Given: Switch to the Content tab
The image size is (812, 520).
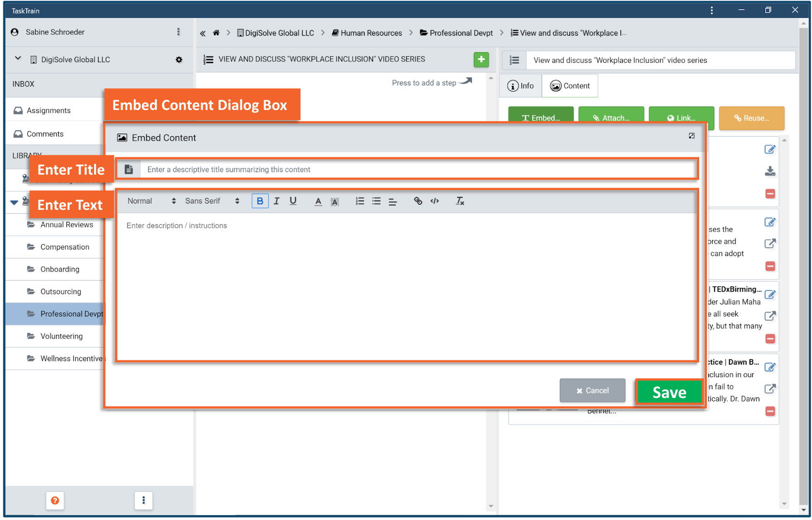Looking at the screenshot, I should (570, 86).
